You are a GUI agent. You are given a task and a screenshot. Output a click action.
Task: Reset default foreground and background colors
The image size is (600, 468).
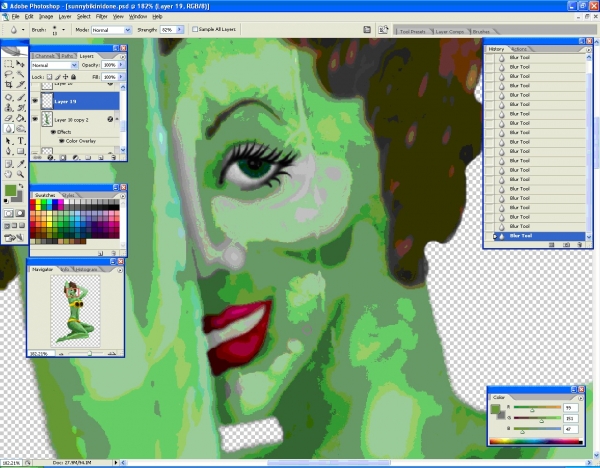click(6, 201)
